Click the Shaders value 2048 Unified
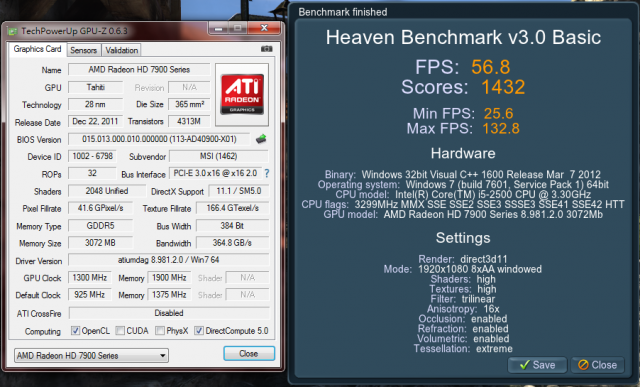The image size is (640, 387). click(107, 191)
